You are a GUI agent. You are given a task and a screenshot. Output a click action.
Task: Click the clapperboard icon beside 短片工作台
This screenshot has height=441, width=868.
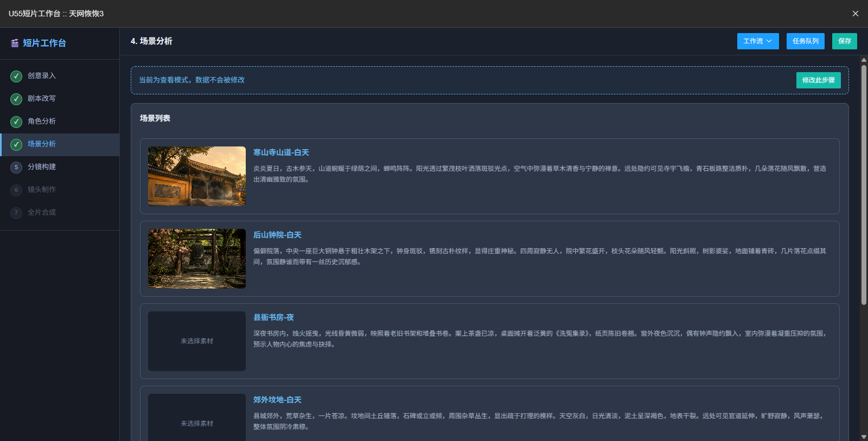[15, 43]
